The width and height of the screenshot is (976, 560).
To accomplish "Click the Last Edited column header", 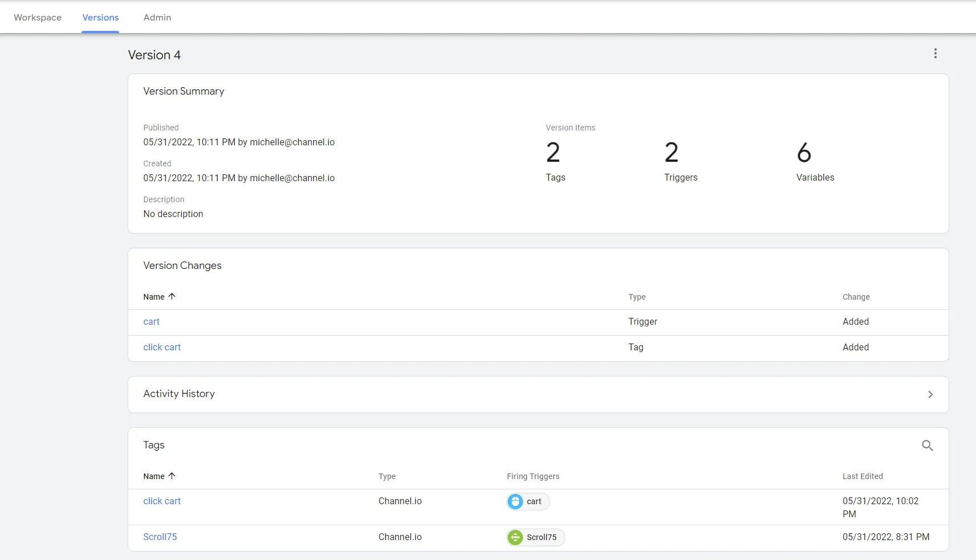I will (x=863, y=476).
